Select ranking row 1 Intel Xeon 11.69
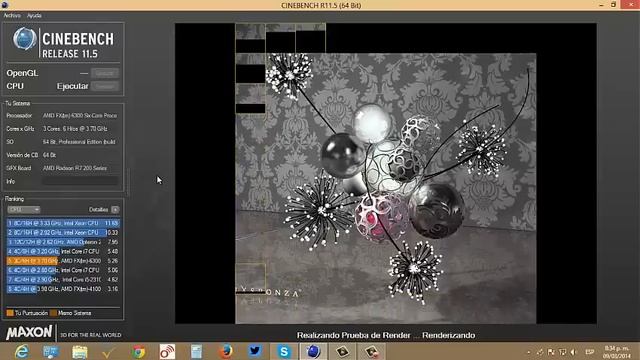This screenshot has width=640, height=360. coord(63,223)
